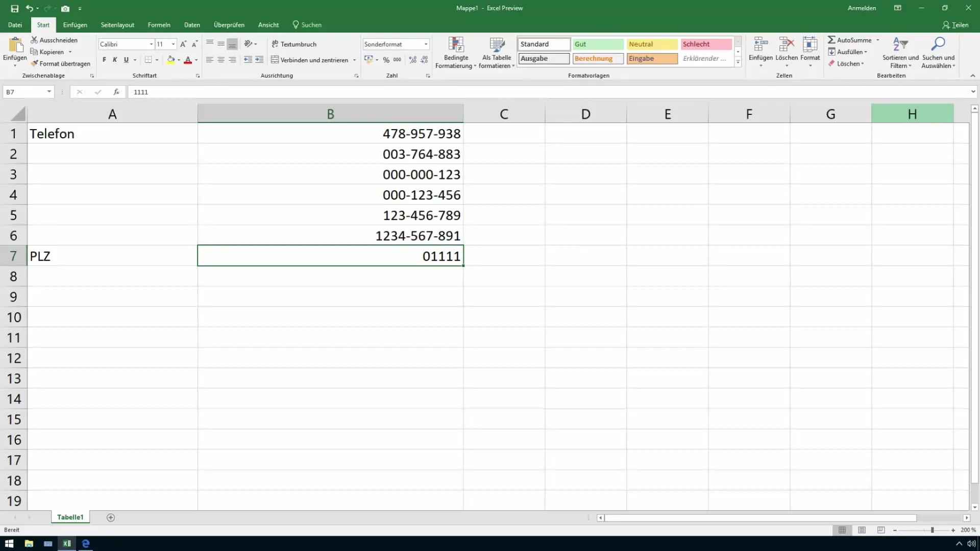Align cell content to top
The height and width of the screenshot is (551, 980).
click(x=210, y=44)
